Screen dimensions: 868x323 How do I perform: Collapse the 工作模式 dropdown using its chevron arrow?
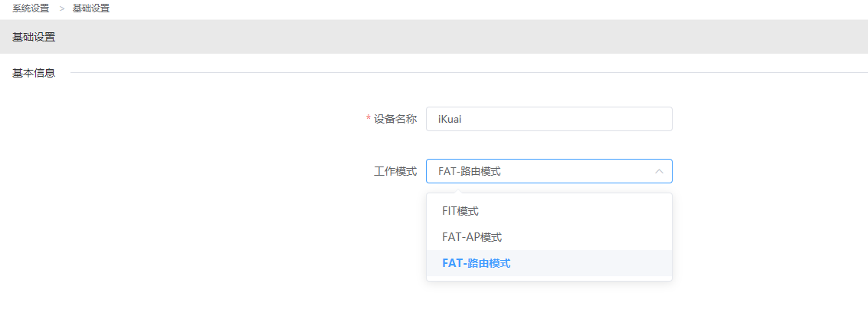pos(659,171)
